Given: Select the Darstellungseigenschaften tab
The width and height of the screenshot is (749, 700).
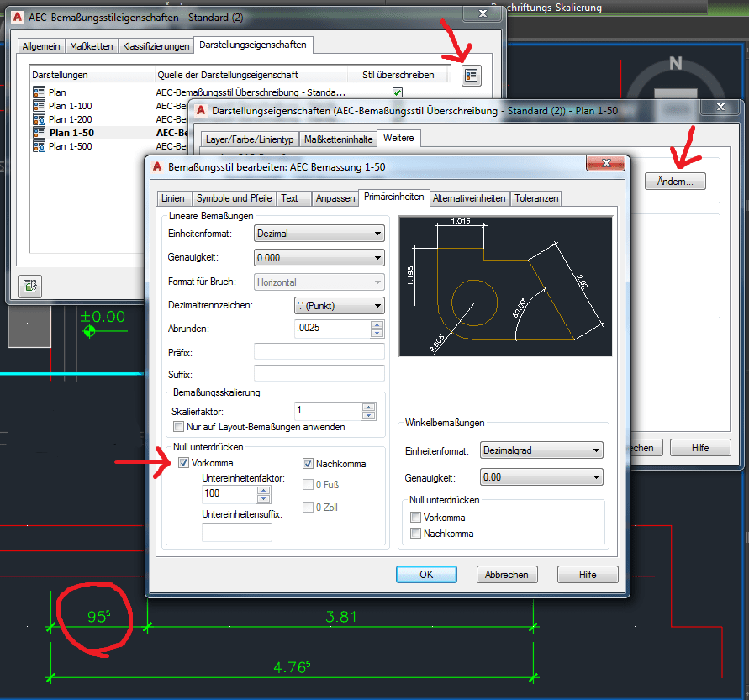Looking at the screenshot, I should click(x=253, y=45).
